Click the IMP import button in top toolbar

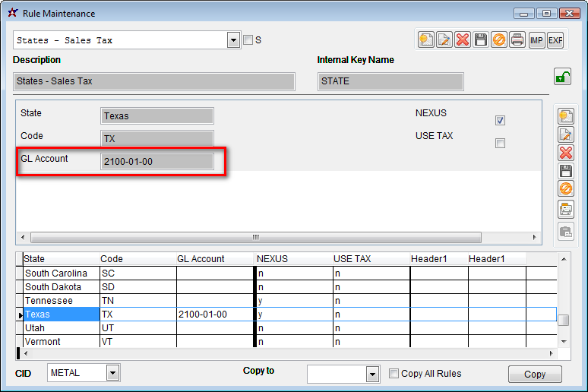pos(537,40)
